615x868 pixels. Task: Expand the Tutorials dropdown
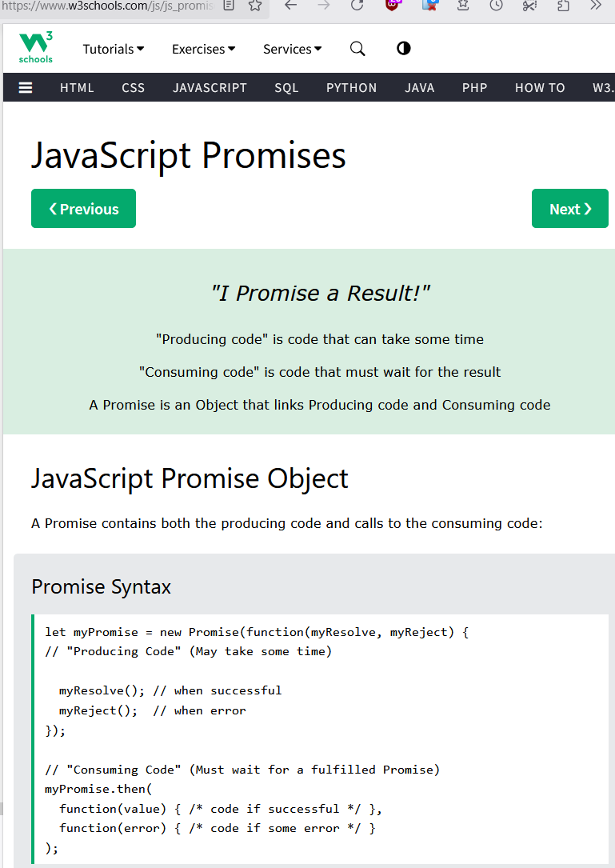114,50
